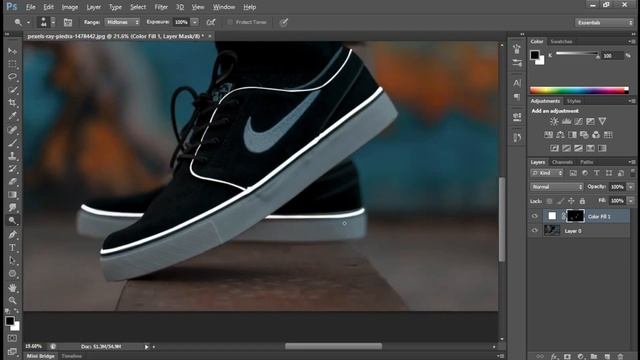Image resolution: width=640 pixels, height=360 pixels.
Task: Hide the Layer 0 layer
Action: click(x=535, y=231)
